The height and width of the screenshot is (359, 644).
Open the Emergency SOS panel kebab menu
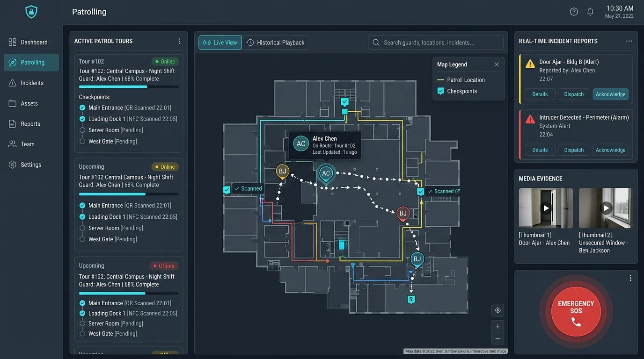point(630,278)
